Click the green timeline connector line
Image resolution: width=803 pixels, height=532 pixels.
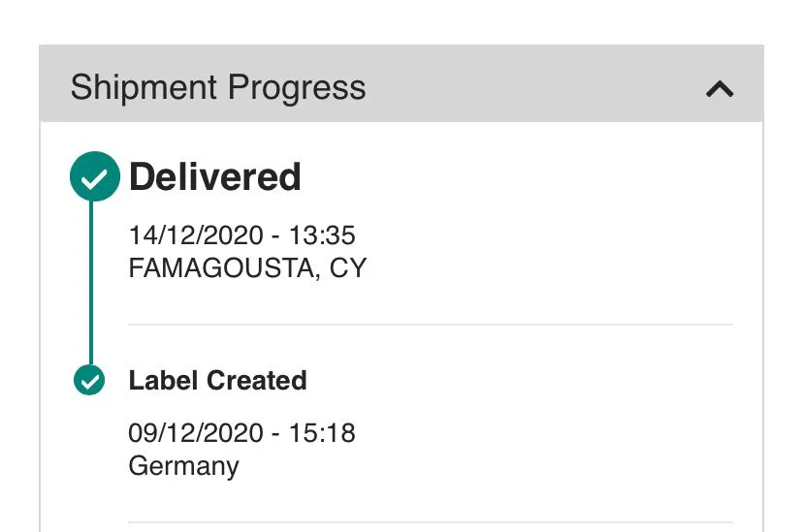[x=90, y=281]
